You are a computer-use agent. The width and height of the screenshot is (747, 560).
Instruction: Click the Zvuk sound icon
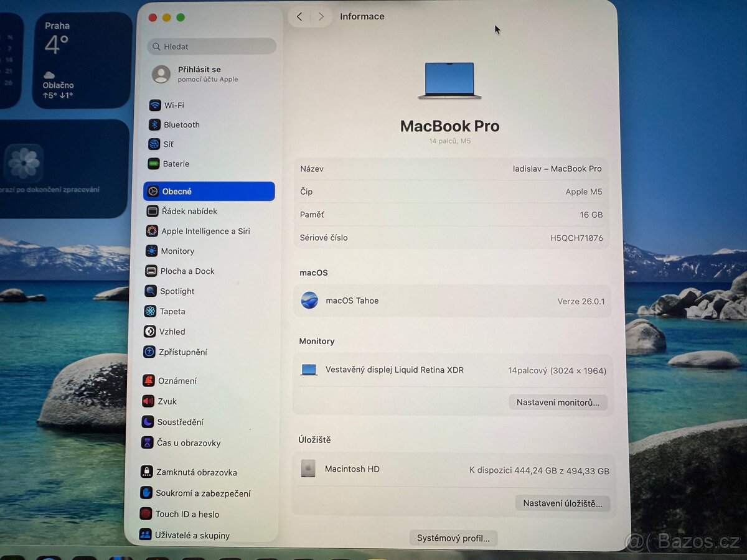tap(151, 401)
